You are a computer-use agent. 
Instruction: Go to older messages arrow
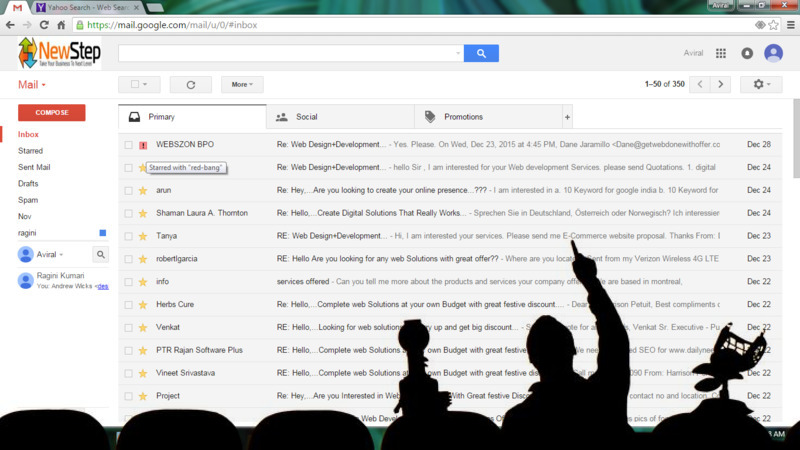[x=720, y=84]
